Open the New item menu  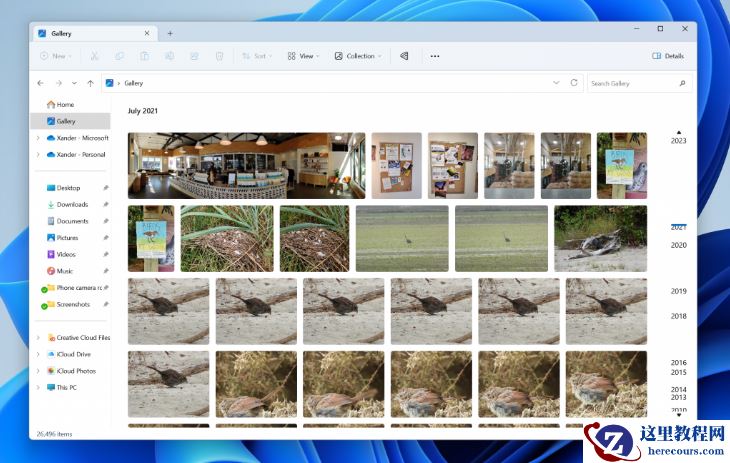tap(55, 56)
